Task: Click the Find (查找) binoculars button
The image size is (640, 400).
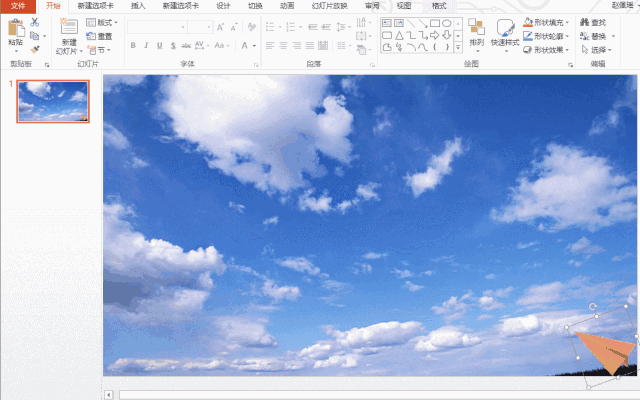Action: tap(593, 22)
